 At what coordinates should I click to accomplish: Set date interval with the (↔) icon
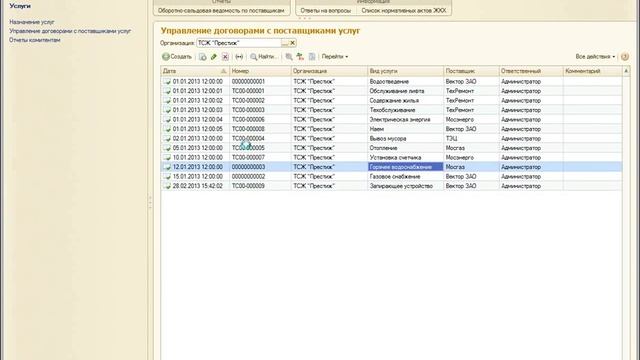pyautogui.click(x=239, y=57)
